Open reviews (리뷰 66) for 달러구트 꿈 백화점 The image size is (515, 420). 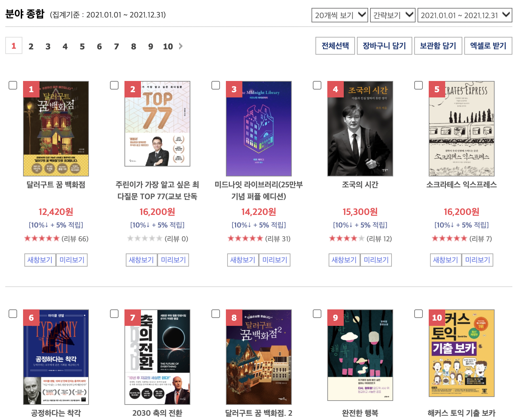coord(75,239)
